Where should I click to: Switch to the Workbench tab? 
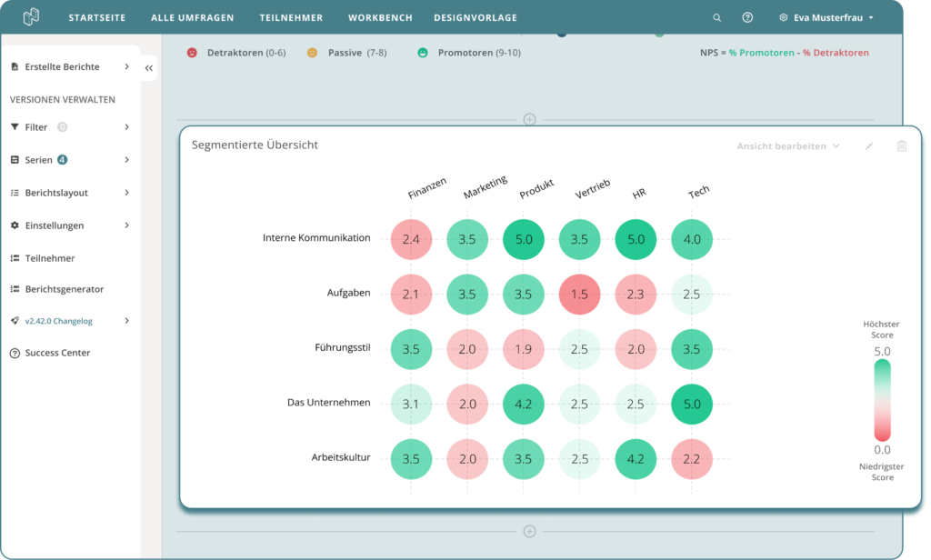(378, 16)
